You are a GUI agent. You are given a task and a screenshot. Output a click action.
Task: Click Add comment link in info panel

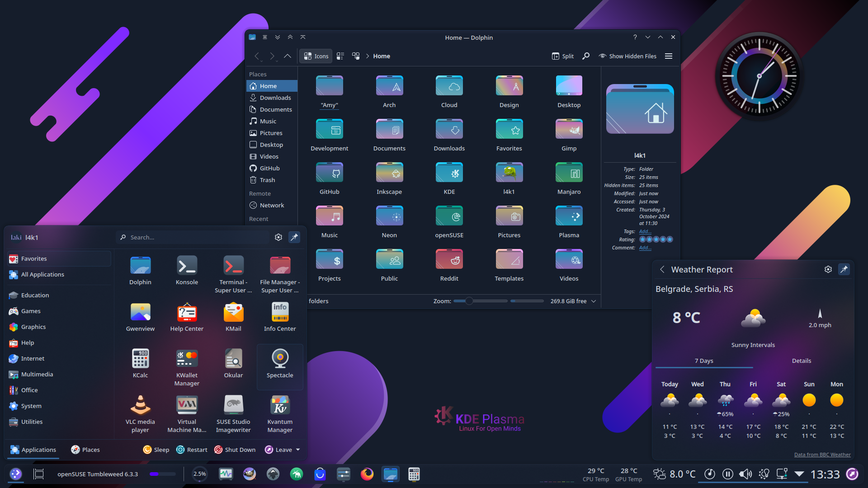point(645,248)
